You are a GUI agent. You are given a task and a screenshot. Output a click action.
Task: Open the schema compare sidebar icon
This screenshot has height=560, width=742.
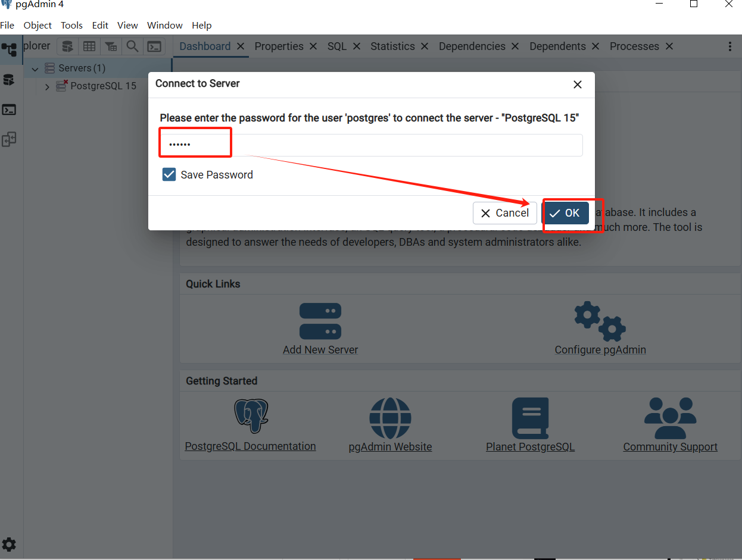click(9, 139)
